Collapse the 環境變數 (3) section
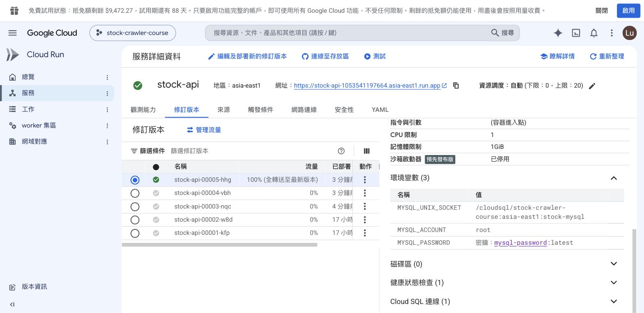Viewport: 644px width, 313px height. pos(614,178)
